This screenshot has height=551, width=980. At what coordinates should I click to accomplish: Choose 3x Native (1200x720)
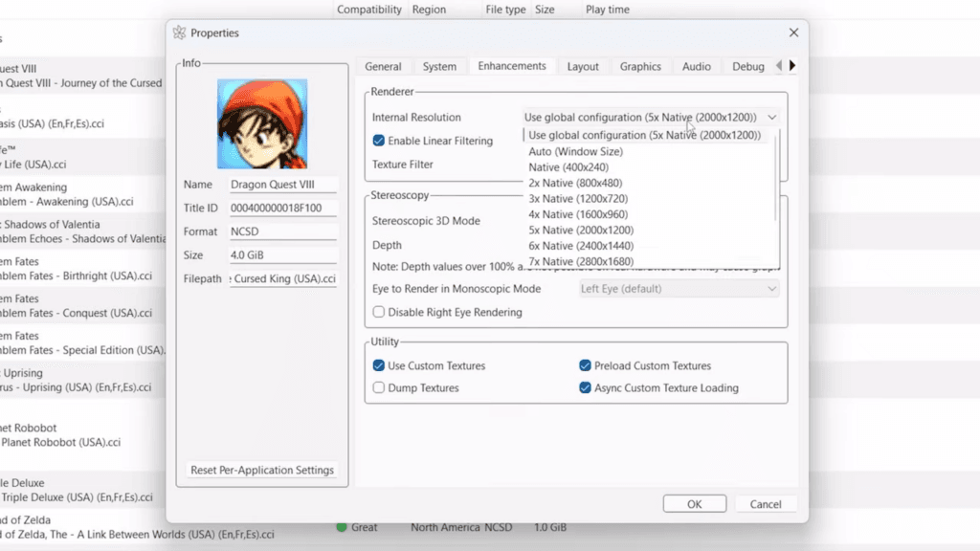click(x=578, y=199)
